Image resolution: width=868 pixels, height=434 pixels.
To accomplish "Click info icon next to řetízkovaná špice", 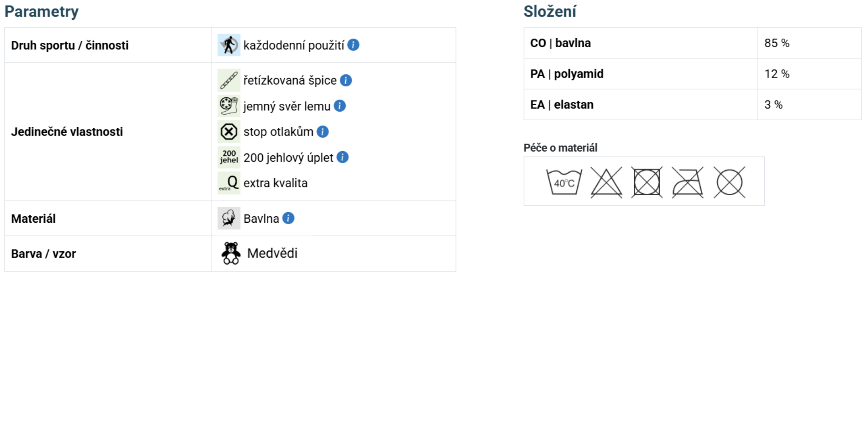I will [x=346, y=80].
